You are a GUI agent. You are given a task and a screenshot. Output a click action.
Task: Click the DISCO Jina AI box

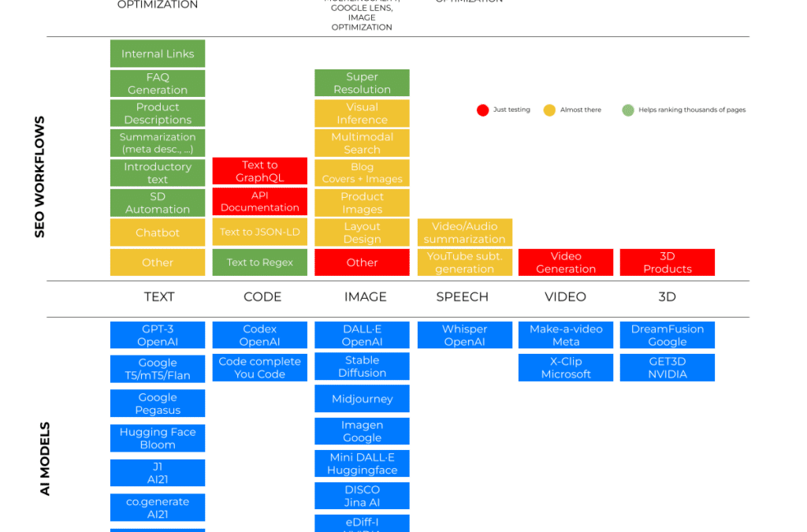(362, 496)
